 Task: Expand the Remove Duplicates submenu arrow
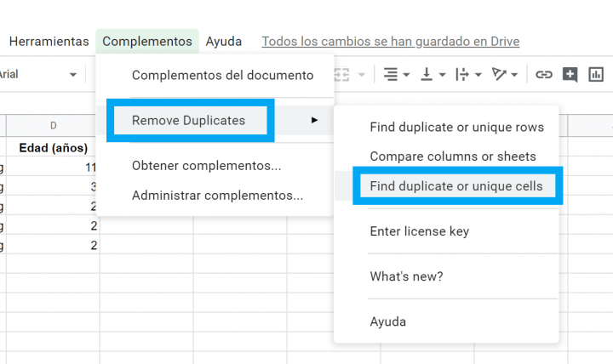click(314, 120)
